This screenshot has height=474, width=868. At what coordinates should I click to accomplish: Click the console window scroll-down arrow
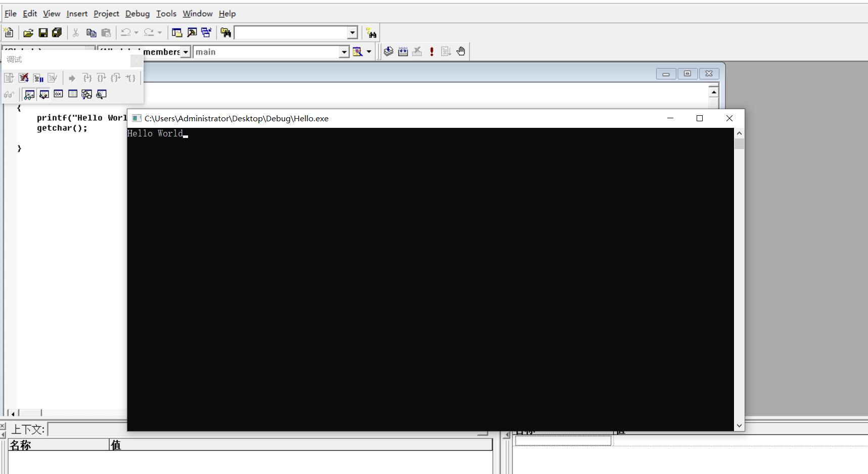(740, 425)
